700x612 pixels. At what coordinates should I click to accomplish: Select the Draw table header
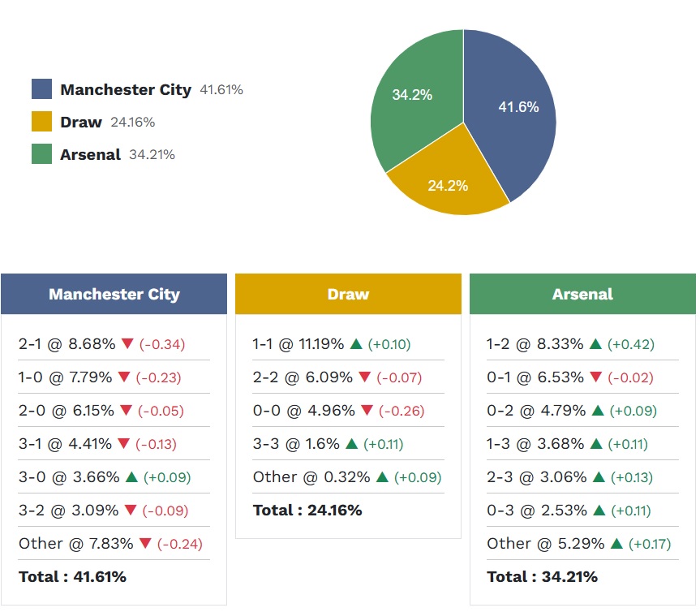(x=347, y=295)
